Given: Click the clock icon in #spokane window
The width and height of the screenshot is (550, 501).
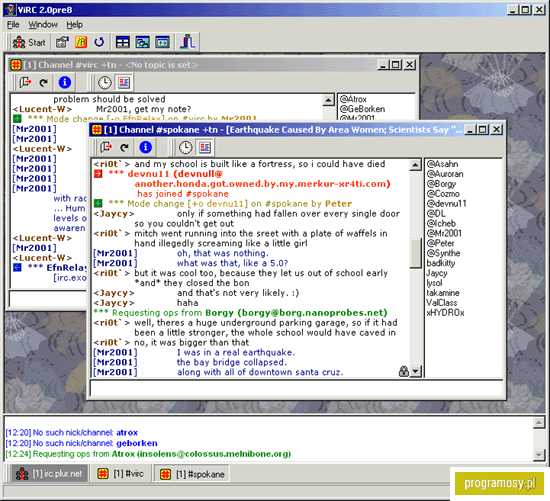Looking at the screenshot, I should (186, 147).
